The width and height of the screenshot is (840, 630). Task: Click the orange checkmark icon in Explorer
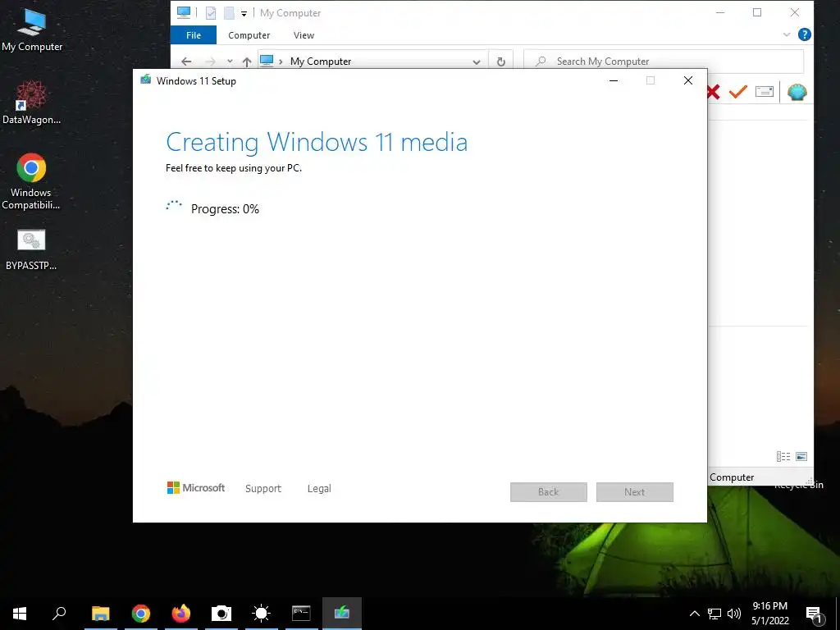click(737, 92)
